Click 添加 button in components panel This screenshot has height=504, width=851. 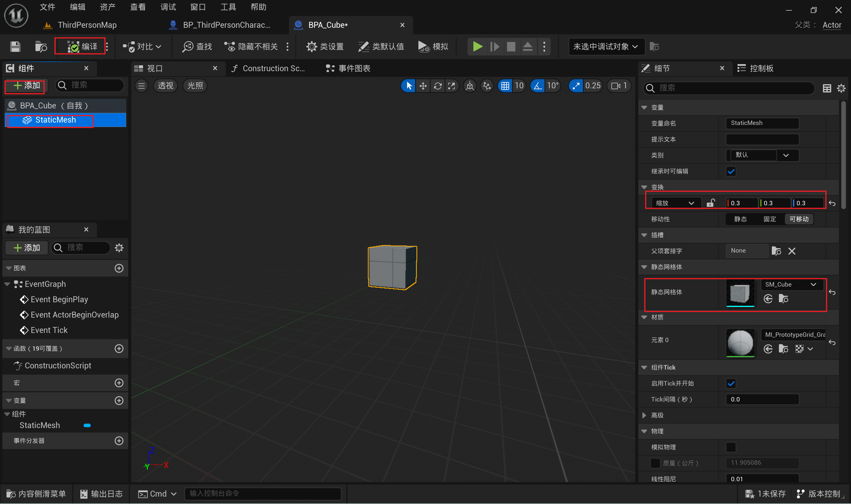(27, 86)
